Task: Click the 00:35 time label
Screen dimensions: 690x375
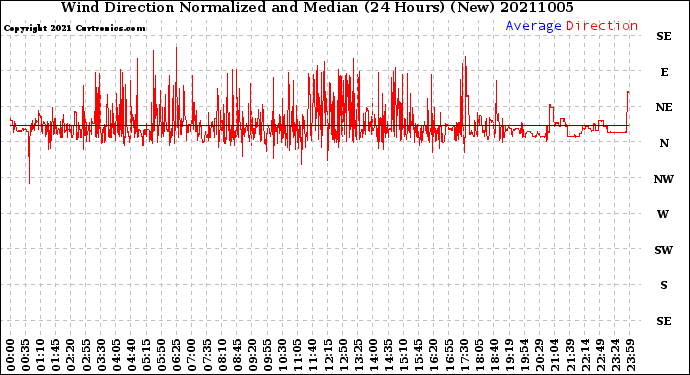Action: click(x=26, y=355)
